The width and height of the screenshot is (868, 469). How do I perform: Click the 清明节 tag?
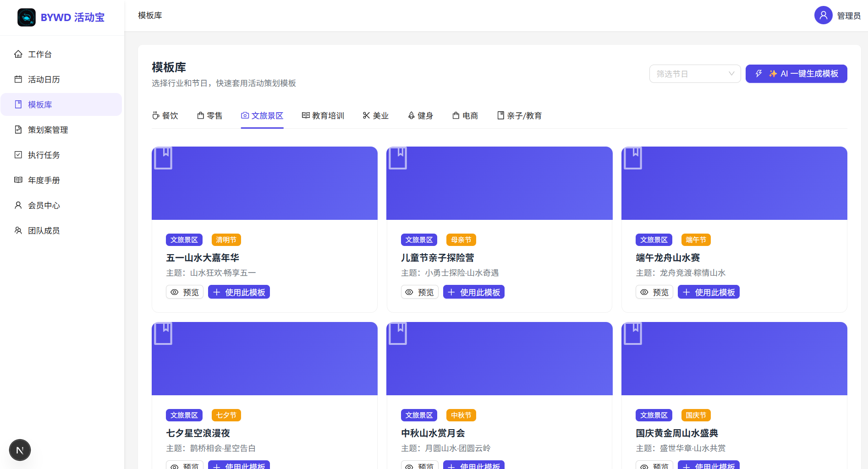pos(226,240)
